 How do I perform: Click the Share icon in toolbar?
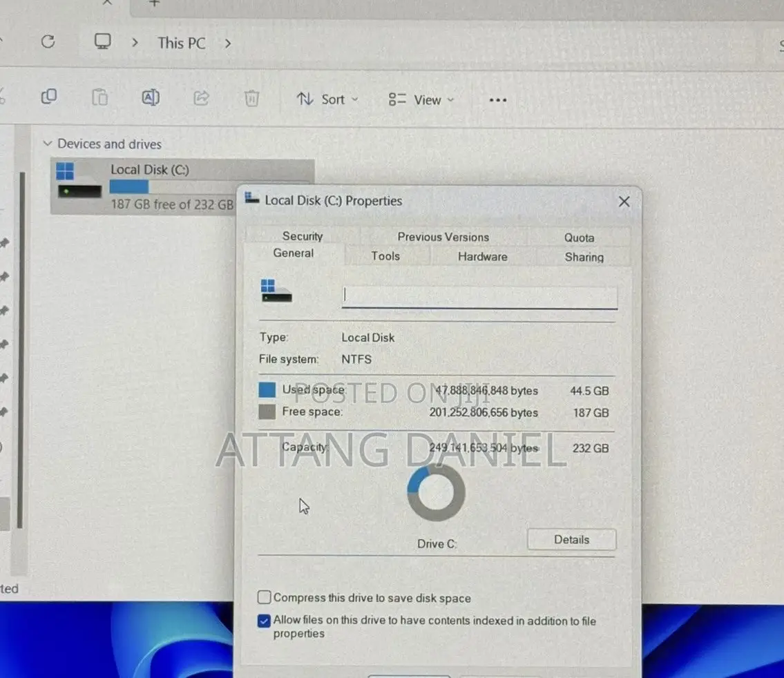[x=201, y=98]
